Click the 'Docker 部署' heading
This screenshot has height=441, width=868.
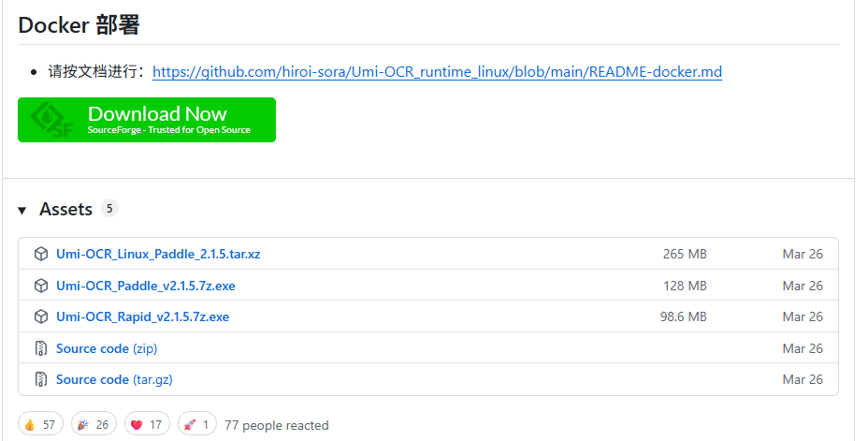[x=79, y=25]
